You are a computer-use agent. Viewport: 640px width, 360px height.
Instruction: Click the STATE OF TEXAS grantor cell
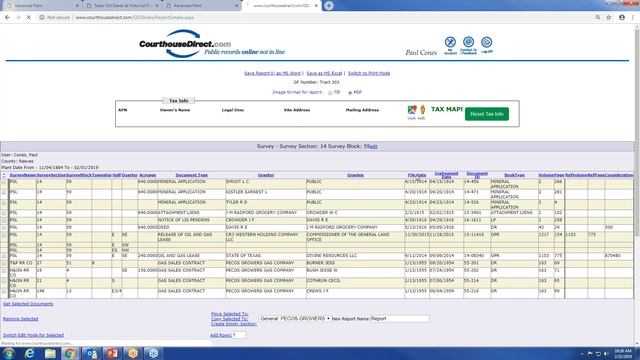click(x=244, y=256)
